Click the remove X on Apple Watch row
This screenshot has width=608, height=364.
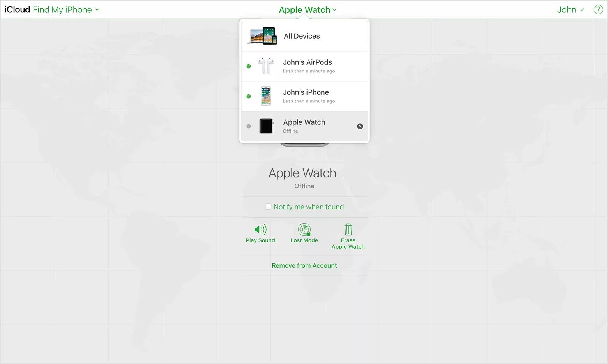click(360, 126)
